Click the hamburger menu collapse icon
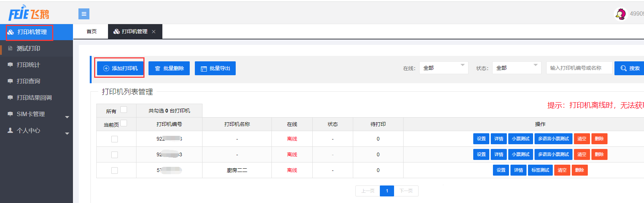The width and height of the screenshot is (644, 203). [x=84, y=14]
